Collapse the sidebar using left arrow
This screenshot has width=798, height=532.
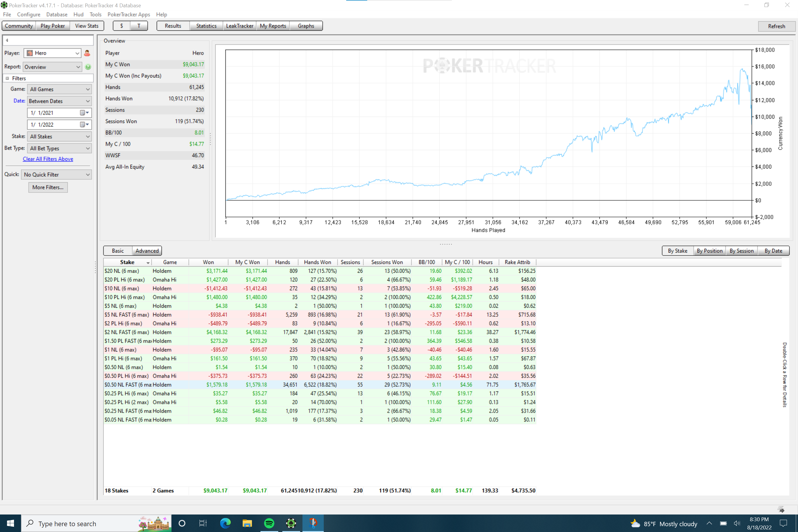tap(7, 40)
